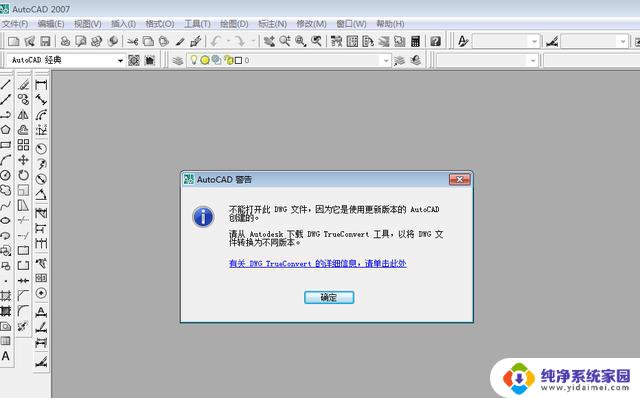
Task: Open the redo history dropdown arrow
Action: 253,41
